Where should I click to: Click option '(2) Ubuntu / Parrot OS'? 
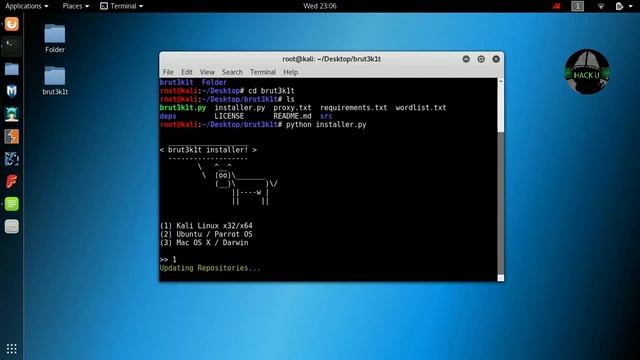[x=206, y=234]
